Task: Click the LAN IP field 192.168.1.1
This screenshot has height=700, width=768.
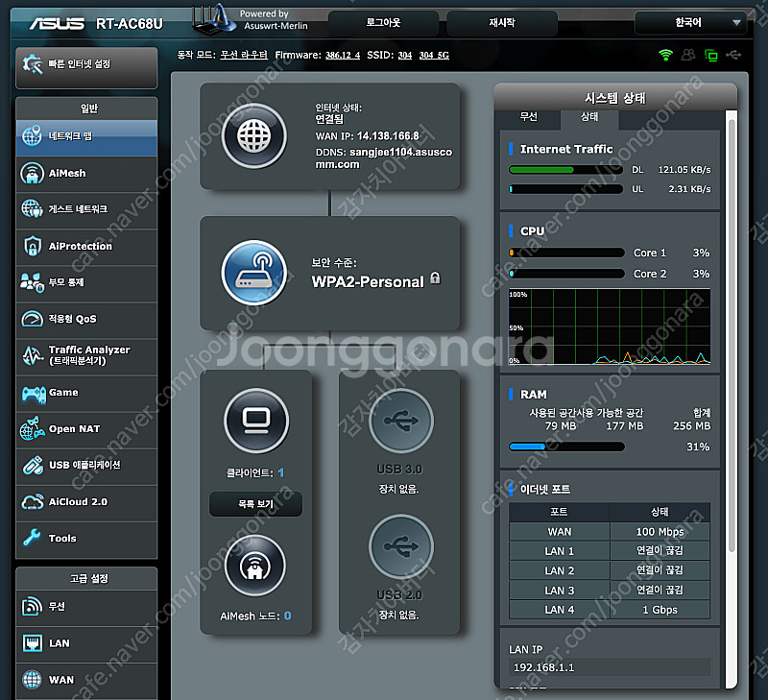Action: pyautogui.click(x=610, y=667)
